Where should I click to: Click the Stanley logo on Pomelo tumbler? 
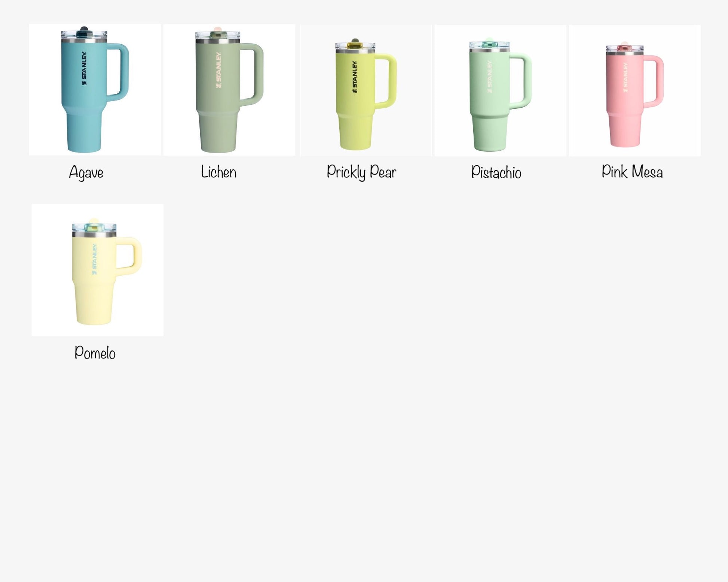tap(95, 259)
